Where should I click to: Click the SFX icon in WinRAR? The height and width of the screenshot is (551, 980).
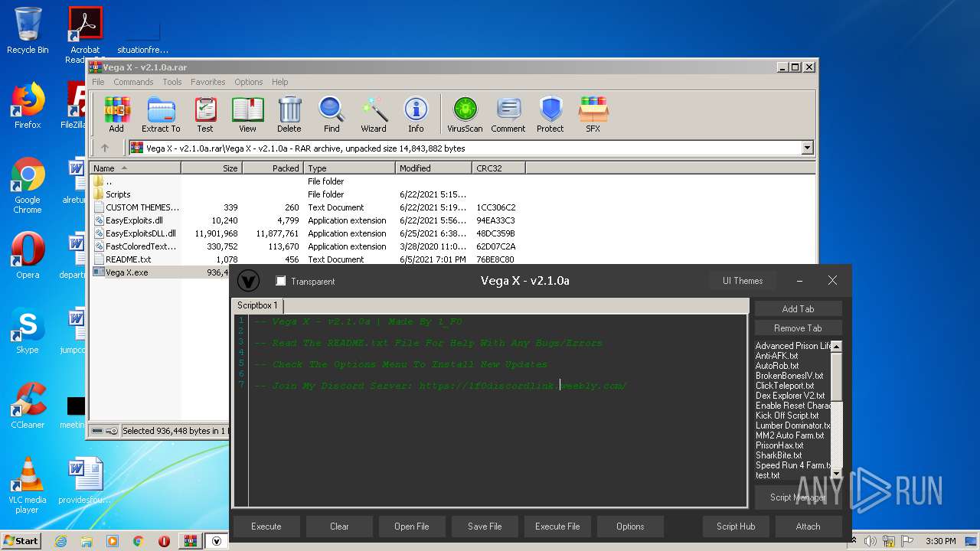pos(593,115)
